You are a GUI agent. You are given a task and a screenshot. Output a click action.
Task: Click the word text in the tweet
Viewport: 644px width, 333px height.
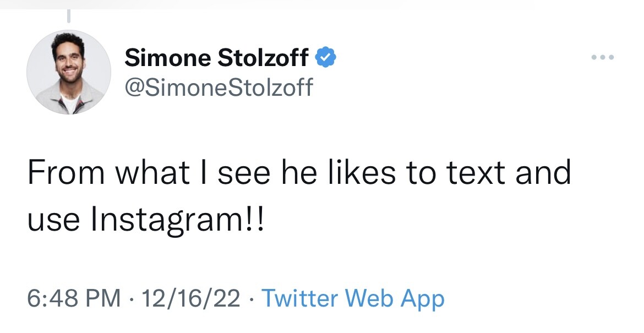click(x=473, y=173)
